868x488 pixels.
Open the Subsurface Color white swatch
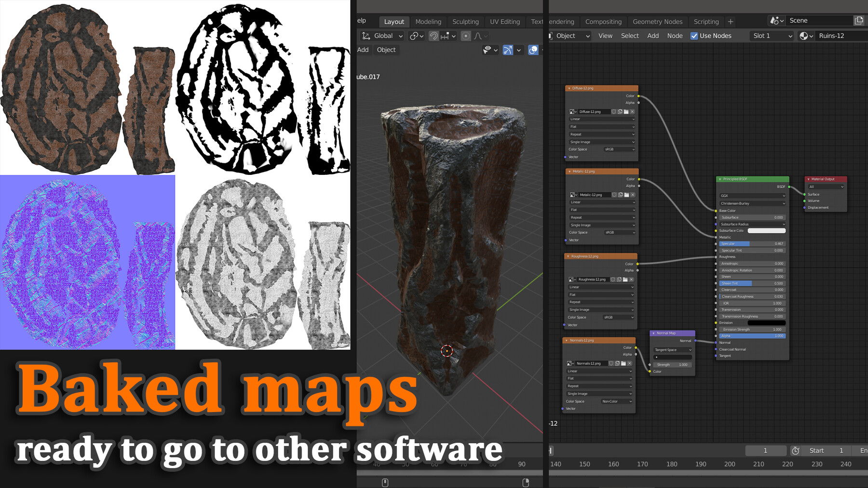pos(767,231)
